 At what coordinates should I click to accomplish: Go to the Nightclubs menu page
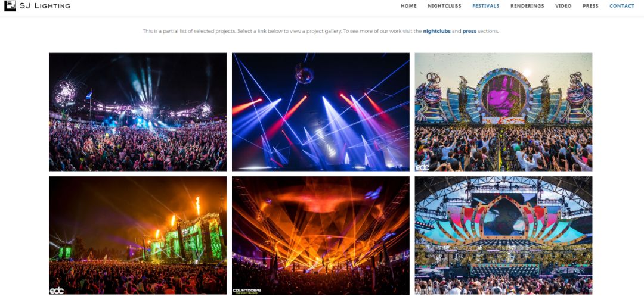pyautogui.click(x=444, y=6)
